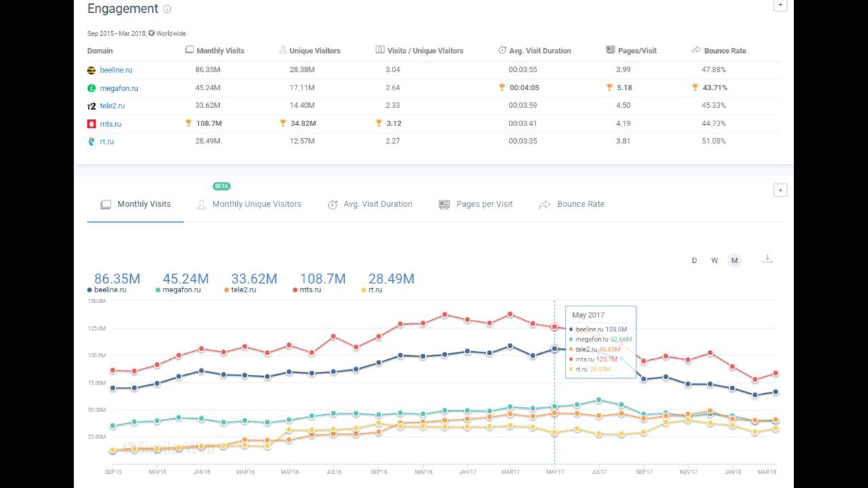Select monthly granularity M button
The height and width of the screenshot is (488, 868).
coord(734,260)
